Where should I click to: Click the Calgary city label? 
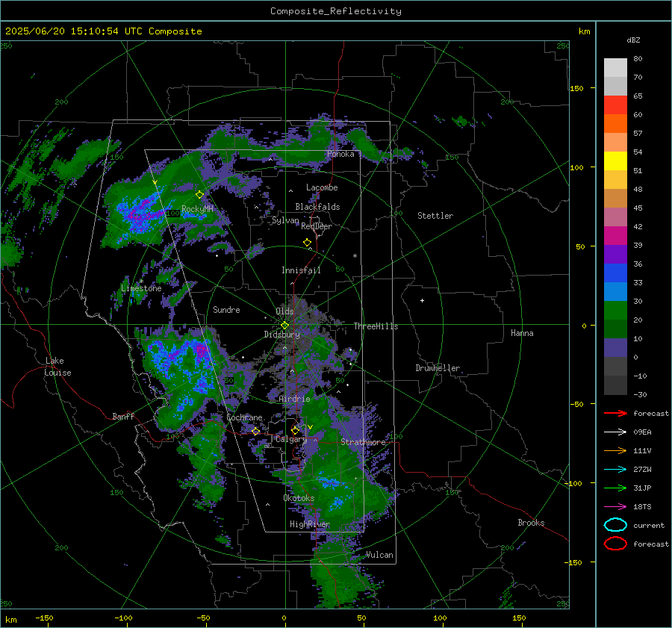(291, 439)
